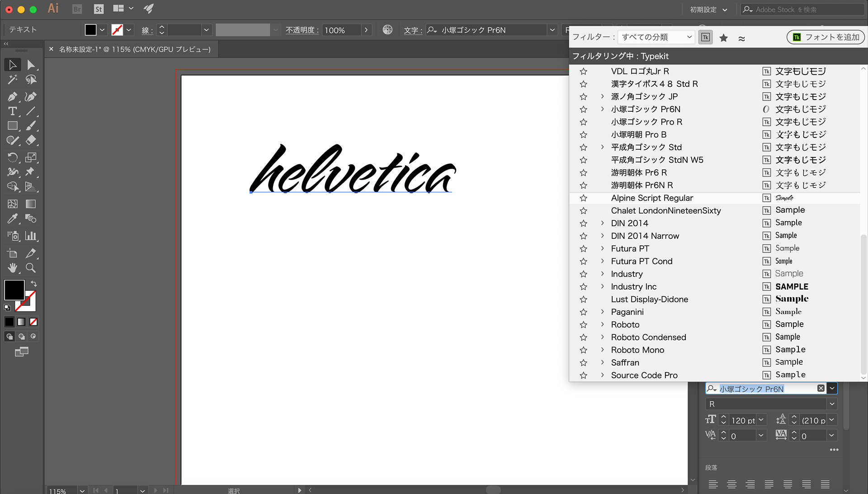Select the Mesh tool

pyautogui.click(x=13, y=204)
